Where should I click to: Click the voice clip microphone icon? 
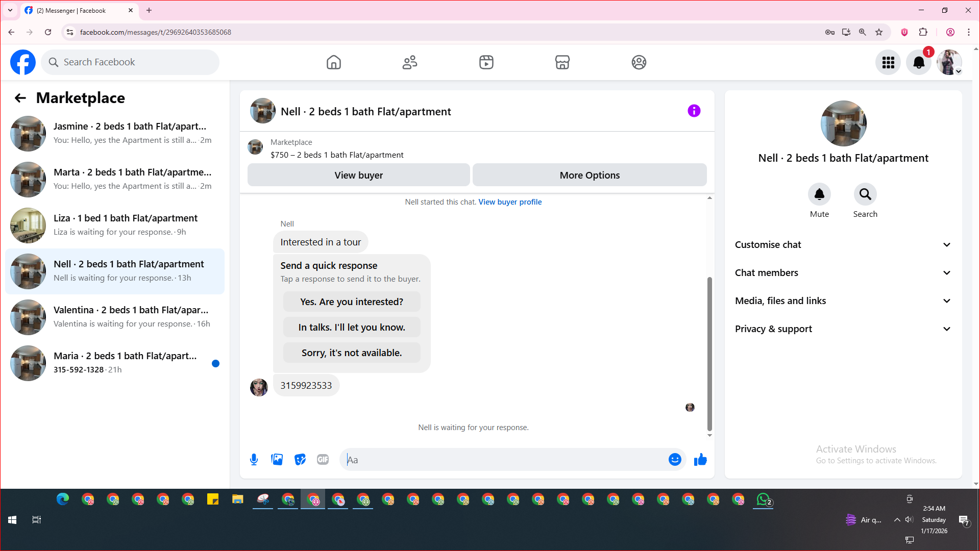(x=254, y=460)
